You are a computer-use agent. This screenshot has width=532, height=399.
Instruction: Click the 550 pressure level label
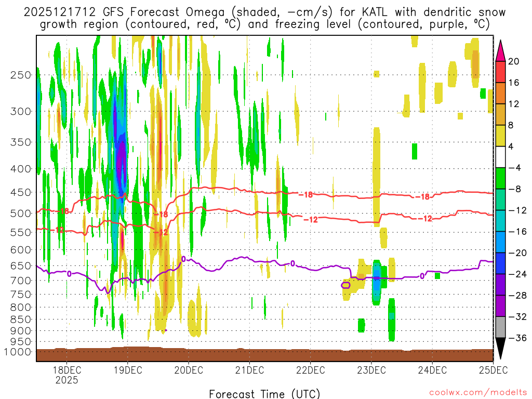pos(21,232)
